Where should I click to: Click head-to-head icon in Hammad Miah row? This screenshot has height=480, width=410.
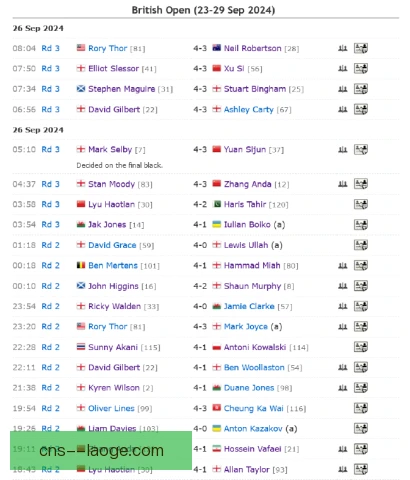[343, 266]
